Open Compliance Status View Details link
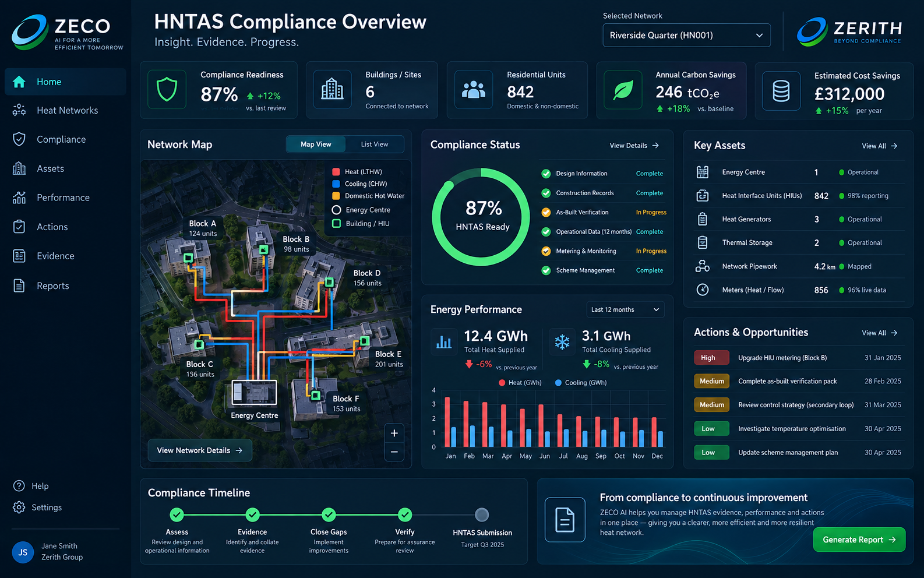The width and height of the screenshot is (924, 578). pyautogui.click(x=634, y=146)
